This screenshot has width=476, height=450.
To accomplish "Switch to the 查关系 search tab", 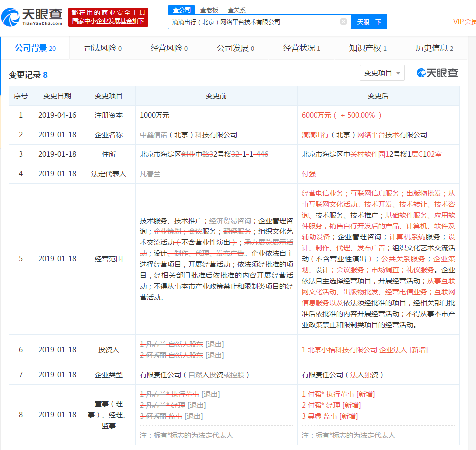I will pyautogui.click(x=236, y=10).
